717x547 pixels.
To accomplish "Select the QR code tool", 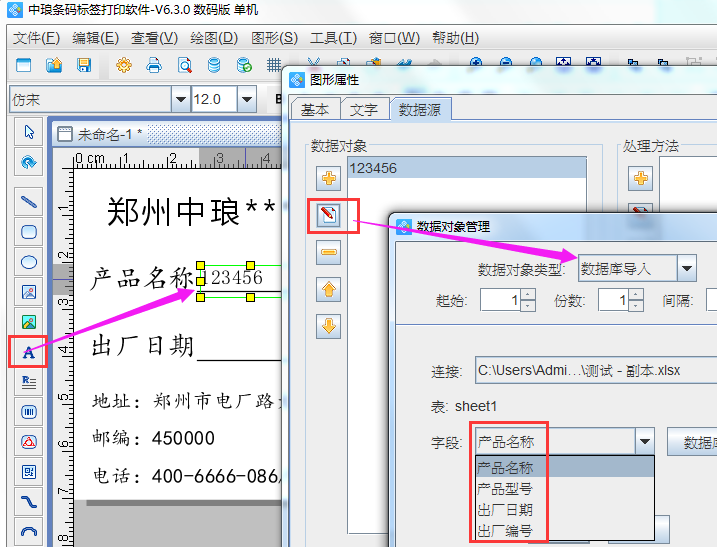I will tap(29, 471).
